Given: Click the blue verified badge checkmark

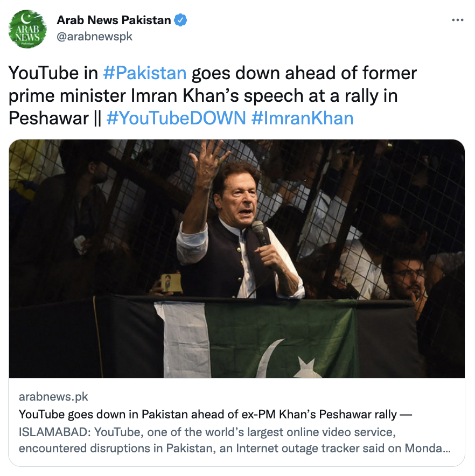Looking at the screenshot, I should tap(180, 20).
